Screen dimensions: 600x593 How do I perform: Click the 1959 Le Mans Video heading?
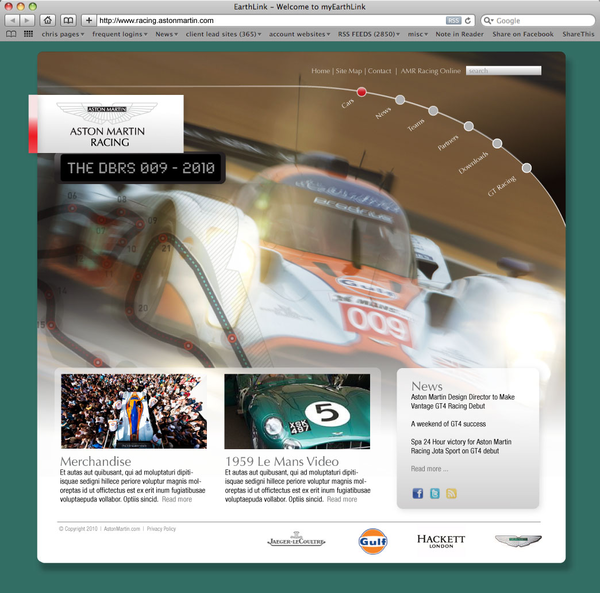click(282, 461)
